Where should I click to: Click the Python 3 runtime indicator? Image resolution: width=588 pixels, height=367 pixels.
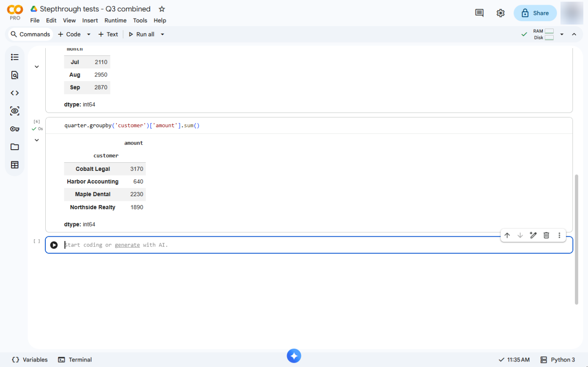pyautogui.click(x=558, y=360)
